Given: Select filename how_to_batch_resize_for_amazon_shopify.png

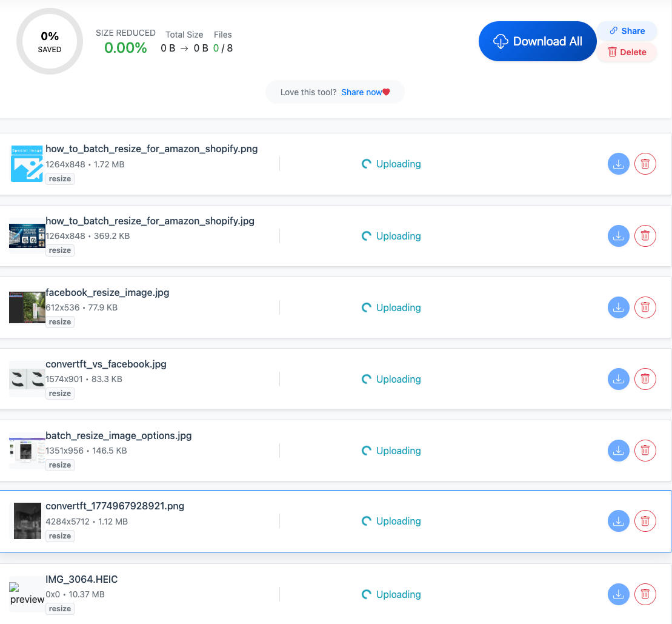Looking at the screenshot, I should pyautogui.click(x=151, y=149).
